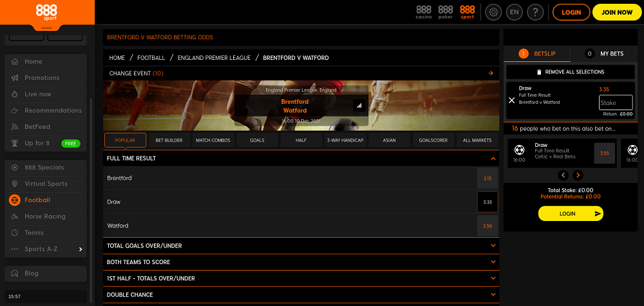Screen dimensions: 644x306
Task: Click Brentford v Watford Betting Odds heading
Action: click(160, 37)
